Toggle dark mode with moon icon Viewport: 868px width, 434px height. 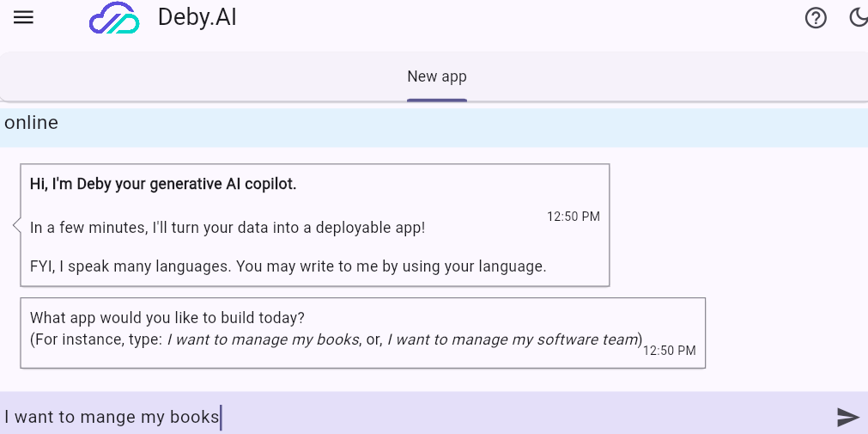point(859,17)
